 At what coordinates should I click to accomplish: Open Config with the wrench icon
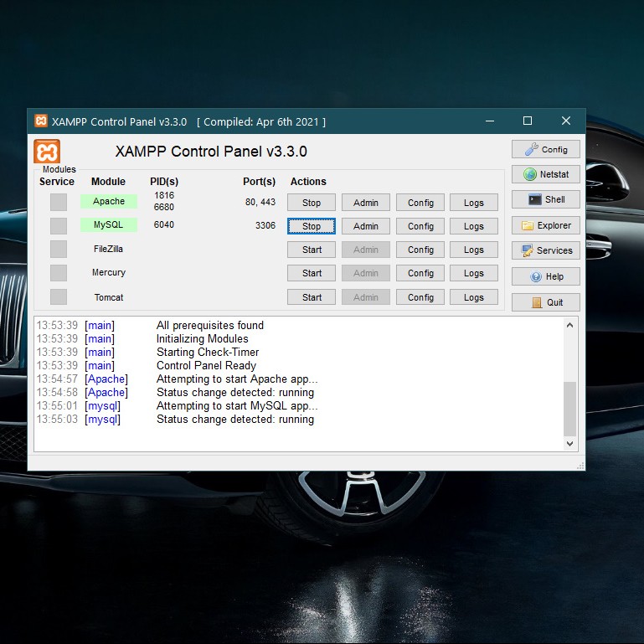click(545, 149)
